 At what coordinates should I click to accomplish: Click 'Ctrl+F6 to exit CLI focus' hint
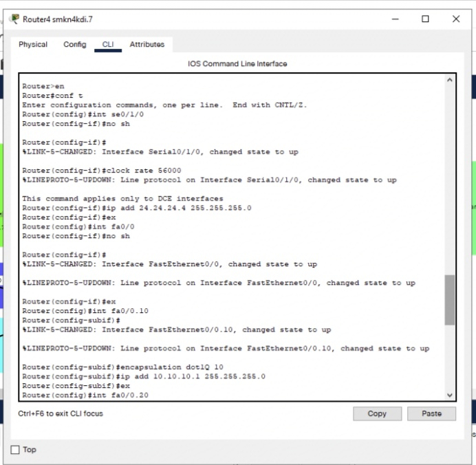61,413
